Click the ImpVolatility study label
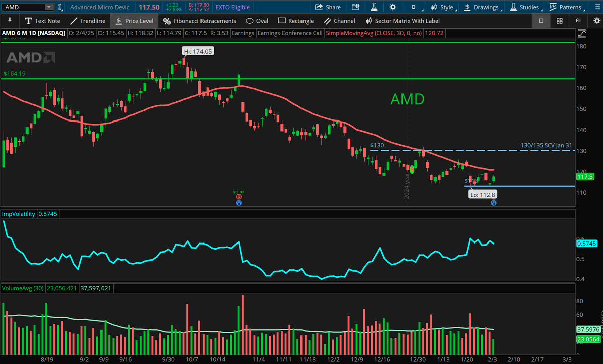603x364 pixels. click(x=18, y=214)
